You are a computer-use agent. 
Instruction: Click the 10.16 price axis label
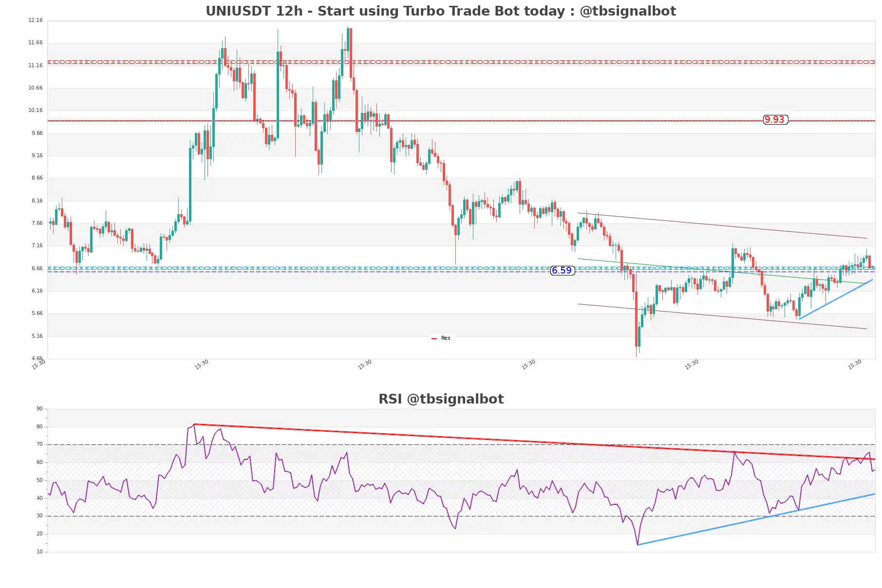coord(36,110)
